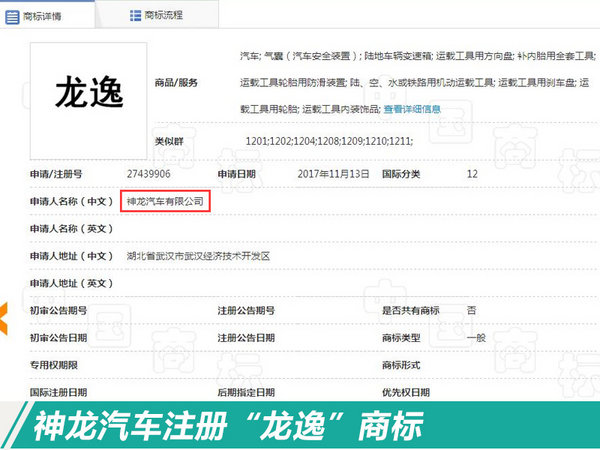Click the 商标形式 label
This screenshot has width=600, height=450.
pos(401,365)
